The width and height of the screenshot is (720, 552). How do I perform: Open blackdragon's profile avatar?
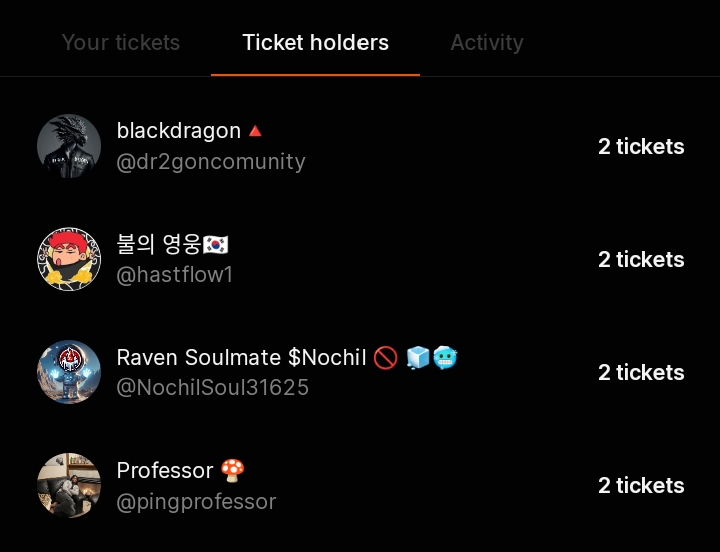point(69,146)
